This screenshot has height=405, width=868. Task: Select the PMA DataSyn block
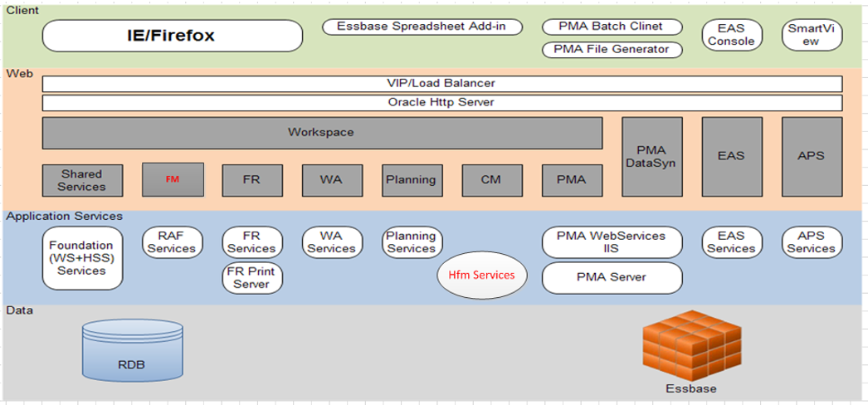tap(652, 157)
